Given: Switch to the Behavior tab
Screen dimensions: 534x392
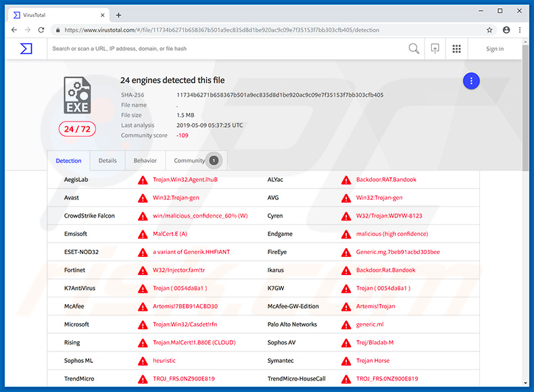Looking at the screenshot, I should click(x=145, y=161).
